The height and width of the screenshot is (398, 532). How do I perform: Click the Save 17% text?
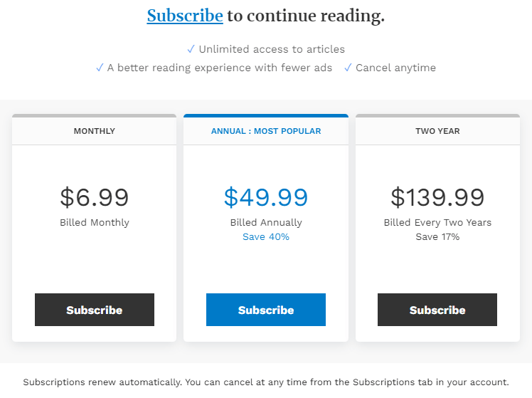click(x=437, y=237)
